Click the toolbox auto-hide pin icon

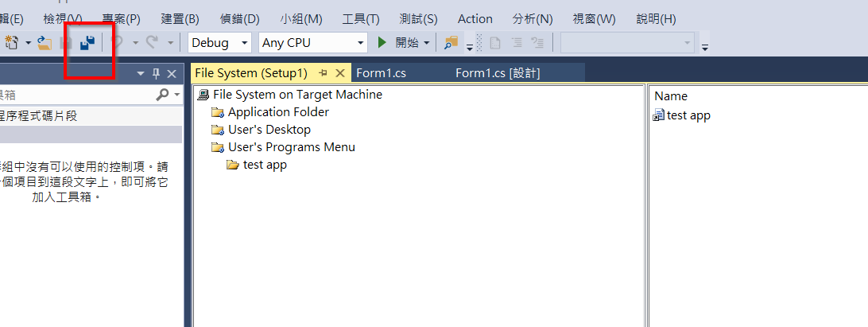[156, 73]
